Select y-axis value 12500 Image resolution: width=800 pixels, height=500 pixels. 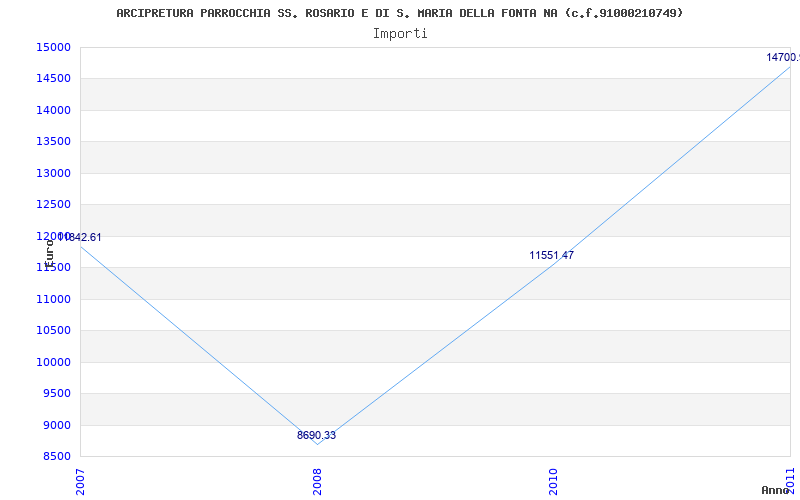click(53, 205)
